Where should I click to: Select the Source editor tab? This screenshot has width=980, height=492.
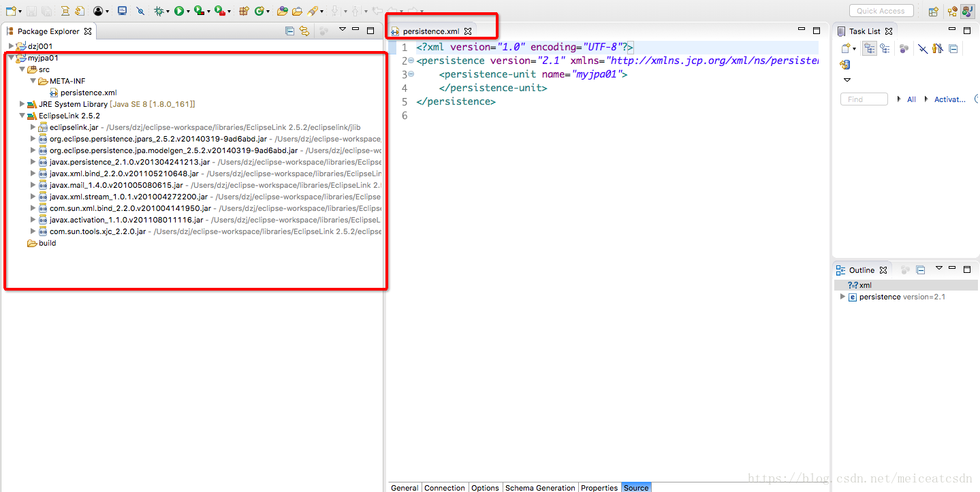tap(636, 487)
